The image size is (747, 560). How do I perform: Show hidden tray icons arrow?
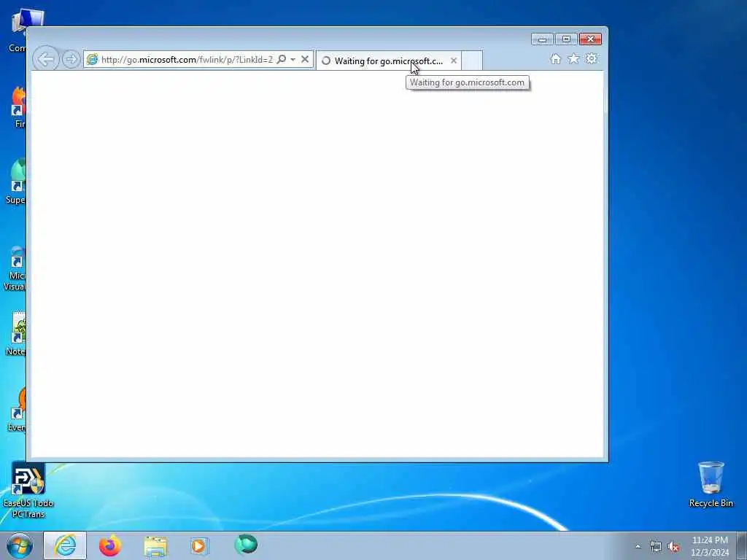(x=638, y=546)
